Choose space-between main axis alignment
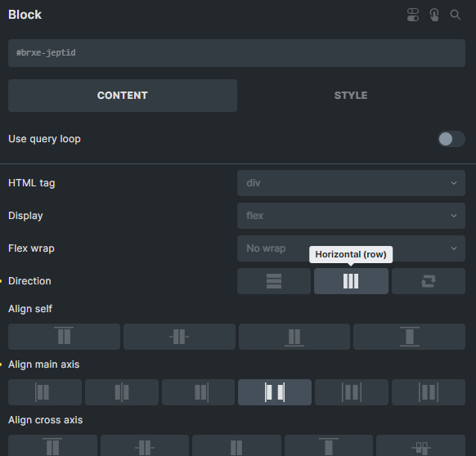 [275, 392]
